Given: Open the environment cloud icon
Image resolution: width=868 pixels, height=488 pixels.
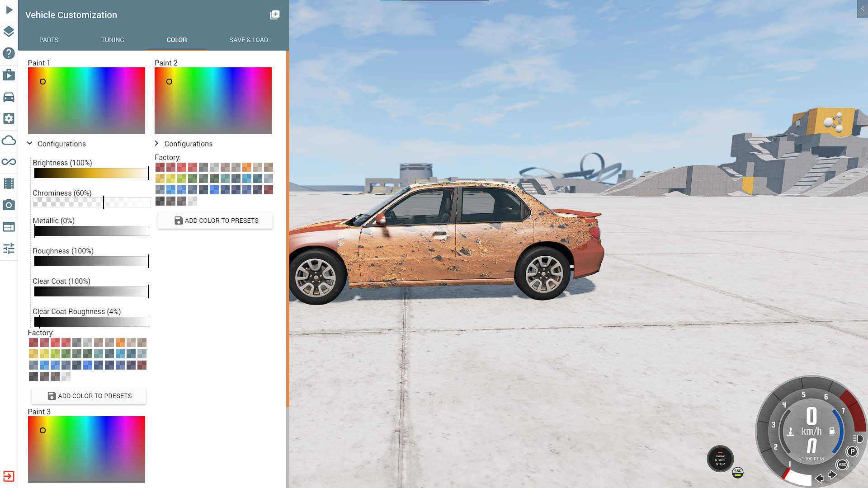Looking at the screenshot, I should pos(9,140).
